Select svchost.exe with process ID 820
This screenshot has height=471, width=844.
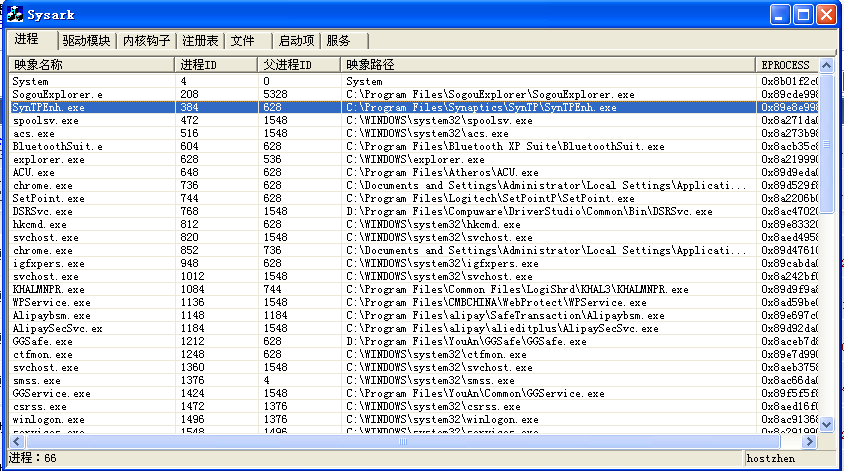coord(414,237)
